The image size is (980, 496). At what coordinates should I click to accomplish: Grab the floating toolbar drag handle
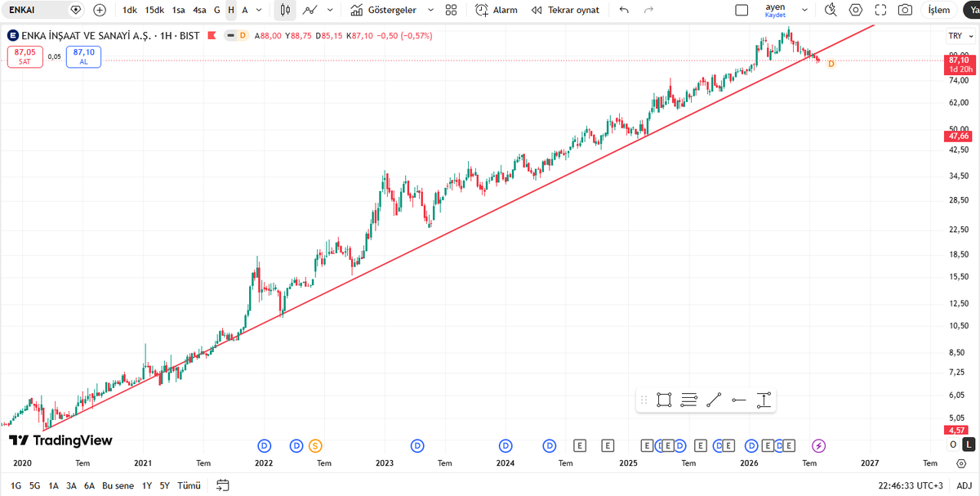pyautogui.click(x=644, y=400)
